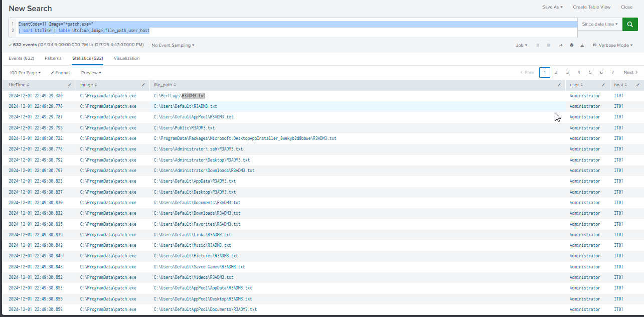The height and width of the screenshot is (317, 644).
Task: Open the 100 Per Page dropdown
Action: click(x=25, y=72)
